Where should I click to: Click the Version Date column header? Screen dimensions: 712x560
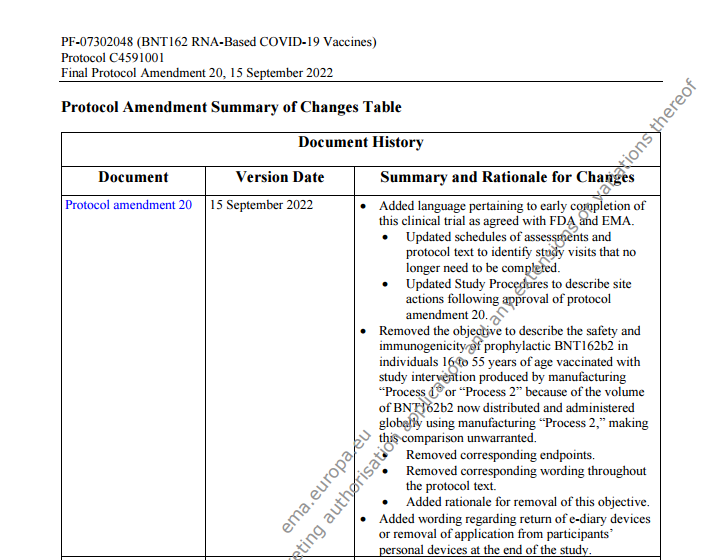280,177
